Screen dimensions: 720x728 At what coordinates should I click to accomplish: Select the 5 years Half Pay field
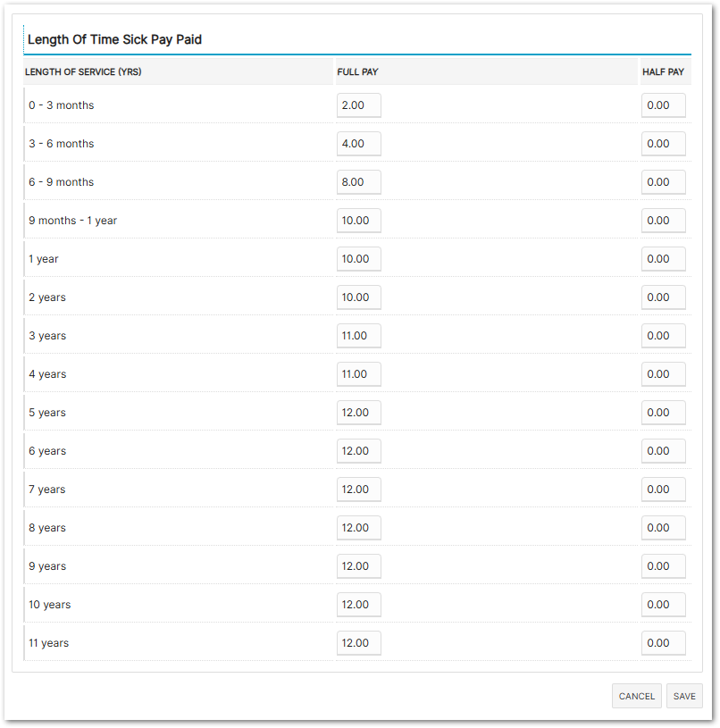pos(664,413)
